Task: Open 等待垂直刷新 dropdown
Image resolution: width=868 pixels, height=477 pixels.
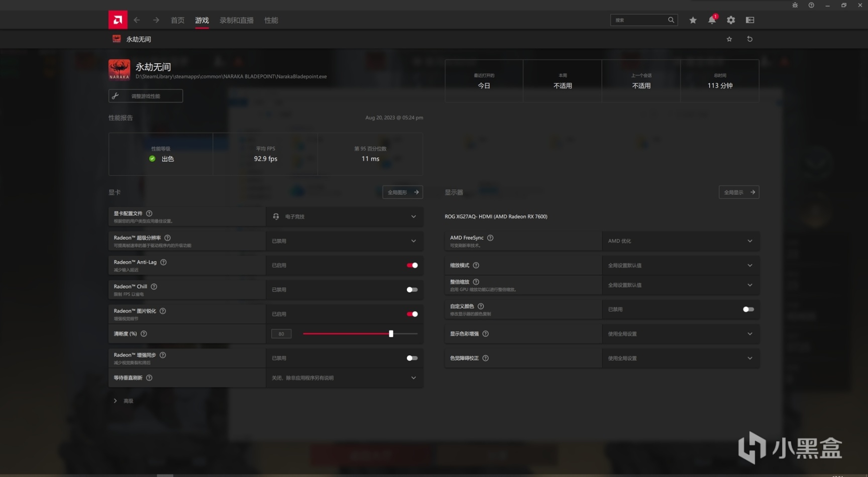Action: 345,378
